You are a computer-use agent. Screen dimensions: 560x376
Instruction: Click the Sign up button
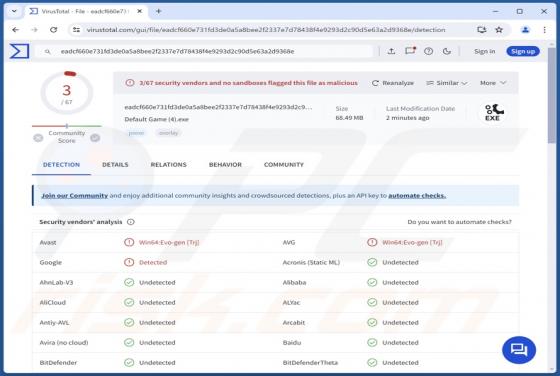click(523, 51)
